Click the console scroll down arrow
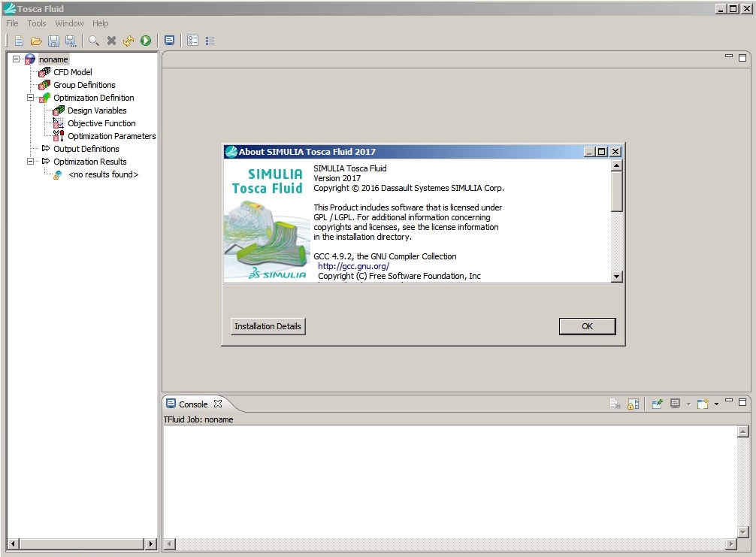The width and height of the screenshot is (756, 557). click(743, 532)
